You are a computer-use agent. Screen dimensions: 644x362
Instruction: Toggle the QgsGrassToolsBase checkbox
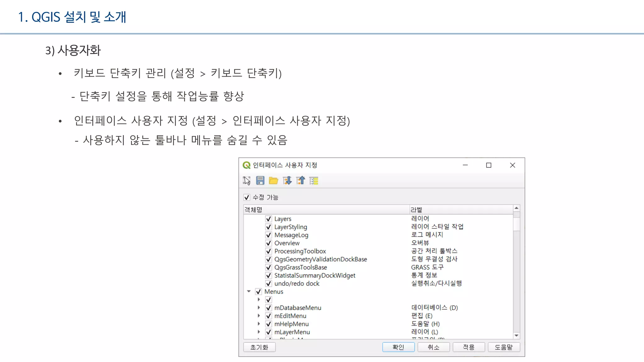tap(269, 267)
